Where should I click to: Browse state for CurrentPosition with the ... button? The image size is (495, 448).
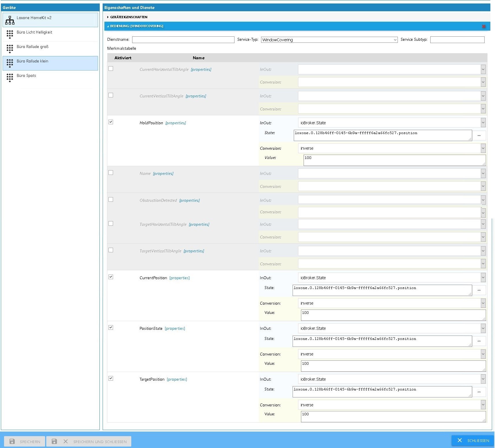[479, 290]
